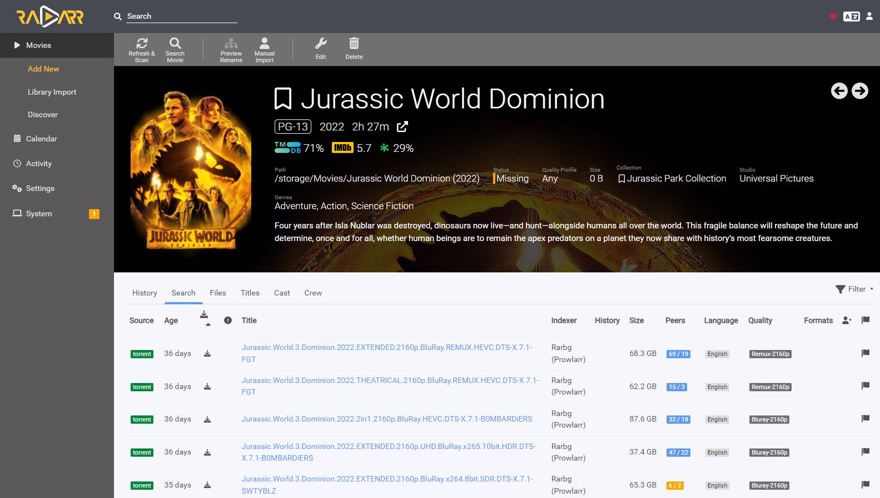This screenshot has width=880, height=498.
Task: Open Movies section in sidebar
Action: click(x=57, y=45)
